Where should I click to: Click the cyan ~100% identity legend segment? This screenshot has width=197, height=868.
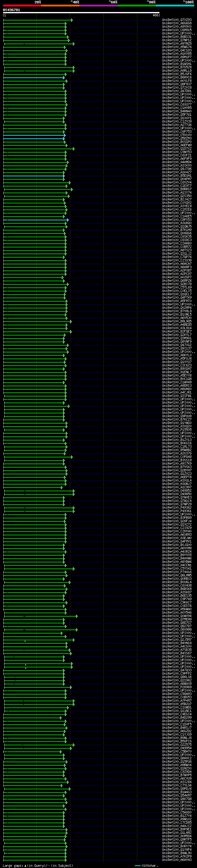point(175,6)
